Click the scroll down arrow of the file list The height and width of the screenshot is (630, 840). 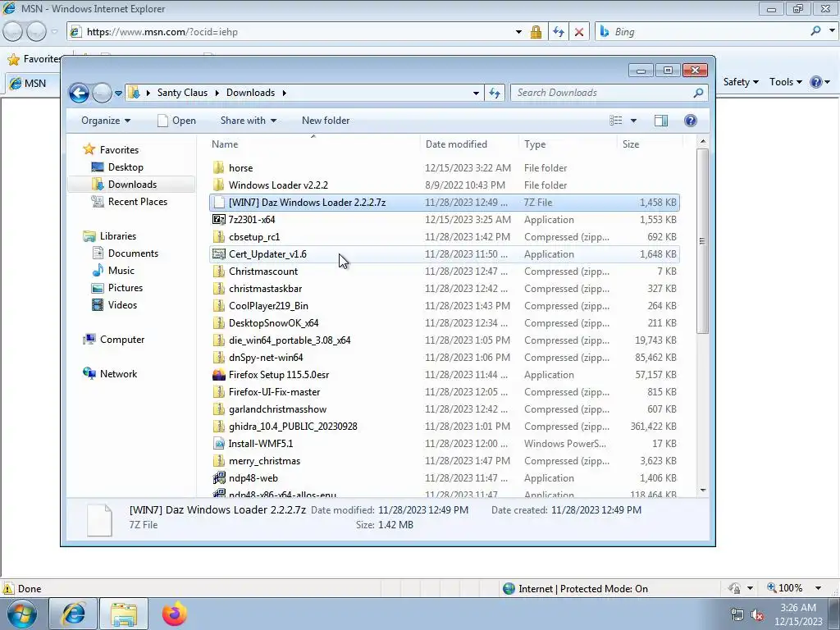(703, 491)
